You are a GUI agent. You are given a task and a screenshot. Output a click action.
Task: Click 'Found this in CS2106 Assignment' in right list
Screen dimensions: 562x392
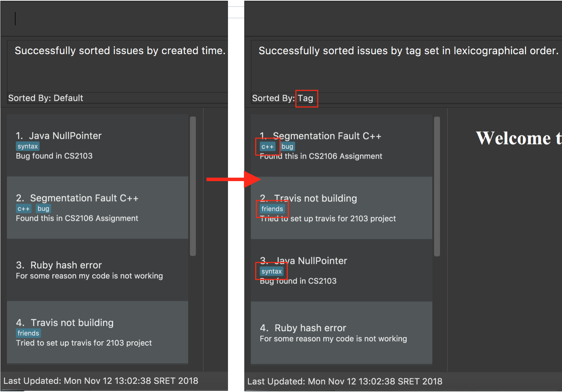pos(321,156)
